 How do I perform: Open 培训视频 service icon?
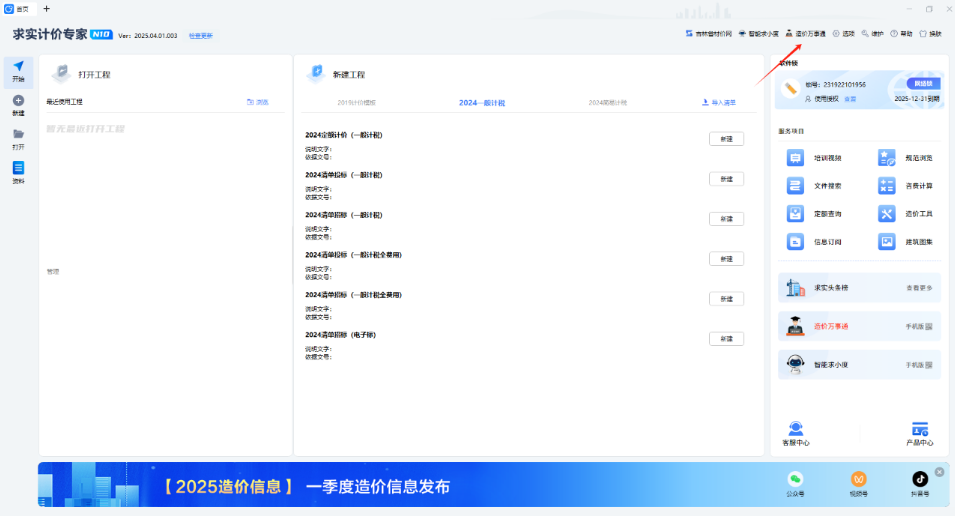[795, 158]
